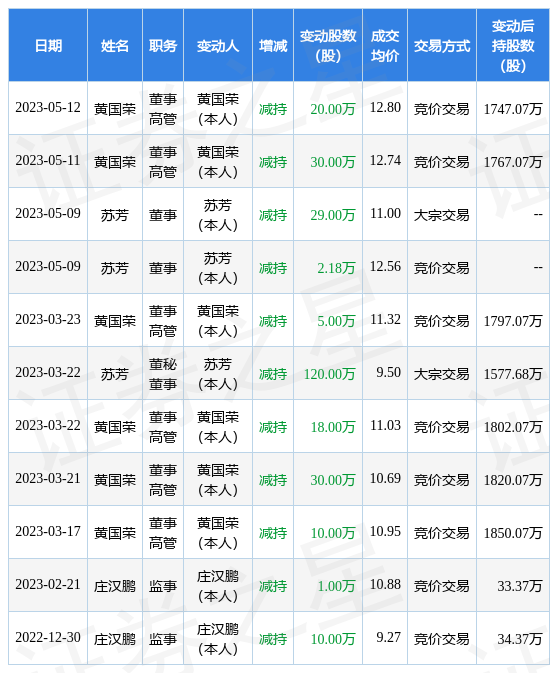Image resolution: width=550 pixels, height=673 pixels.
Task: Click the 日期 column header
Action: click(x=48, y=45)
